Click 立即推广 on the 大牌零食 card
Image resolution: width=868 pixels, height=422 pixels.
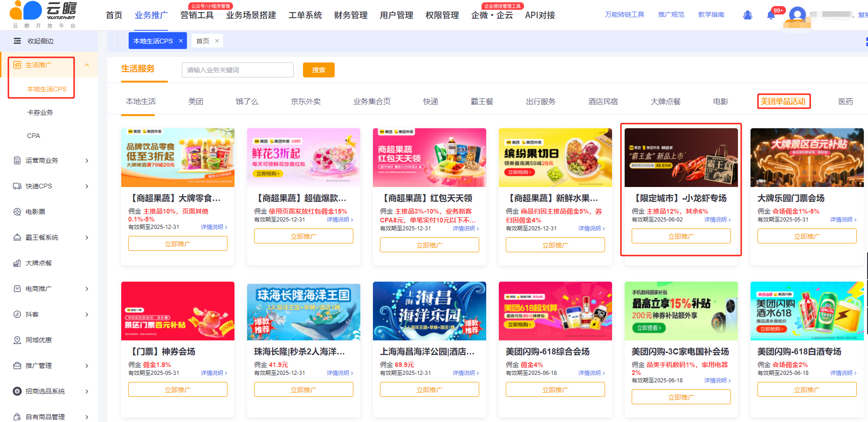(178, 244)
